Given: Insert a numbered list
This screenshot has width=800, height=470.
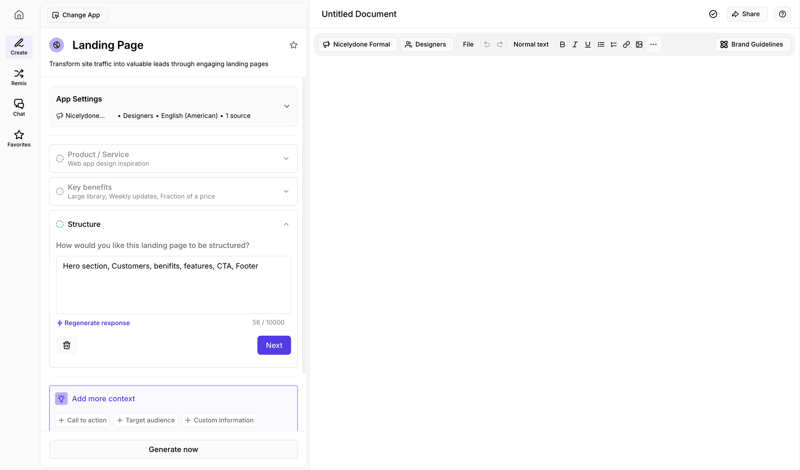Looking at the screenshot, I should pos(614,44).
